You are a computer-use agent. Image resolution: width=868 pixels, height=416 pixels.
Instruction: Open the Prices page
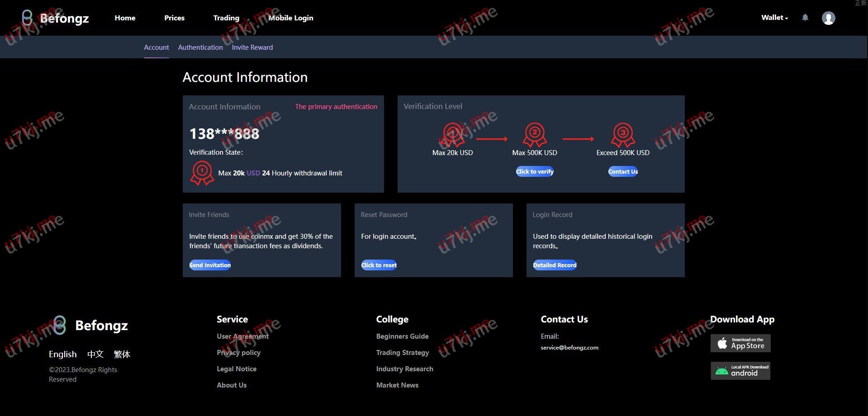[x=174, y=18]
